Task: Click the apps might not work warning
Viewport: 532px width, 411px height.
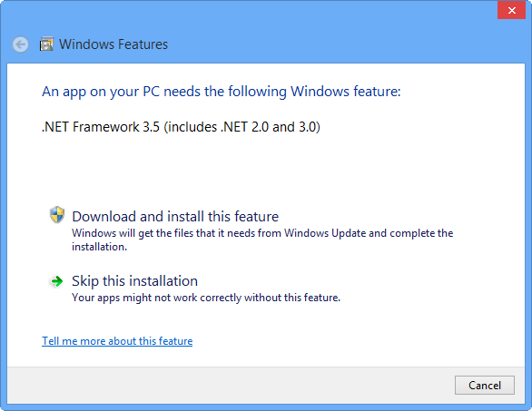Action: point(206,298)
